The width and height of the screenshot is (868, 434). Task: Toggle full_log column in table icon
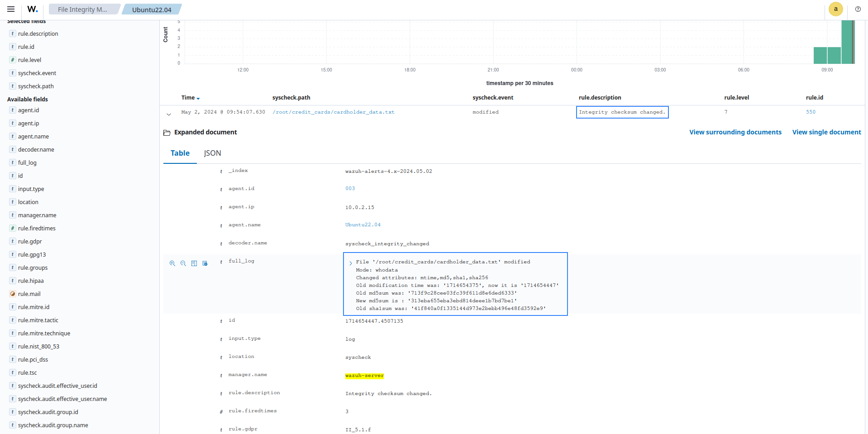[194, 263]
